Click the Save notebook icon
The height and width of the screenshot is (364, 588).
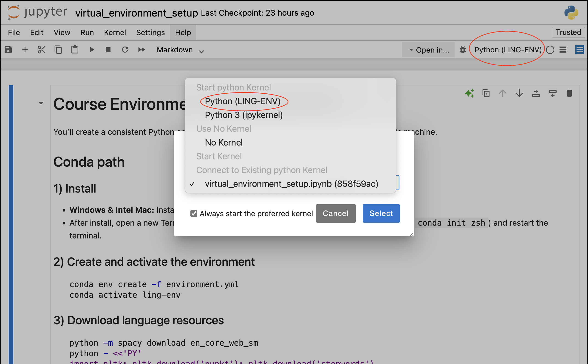coord(8,50)
